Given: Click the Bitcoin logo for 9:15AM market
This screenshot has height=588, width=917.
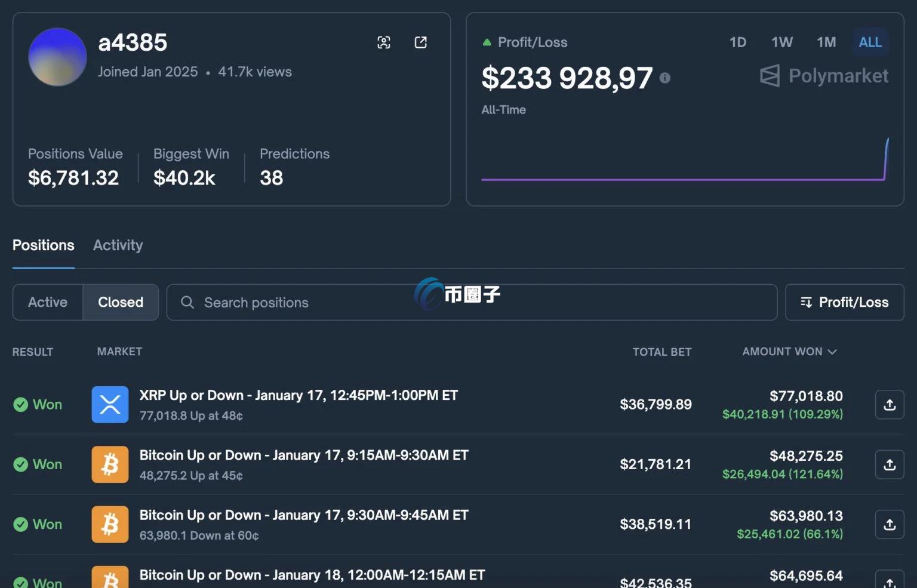Looking at the screenshot, I should tap(110, 464).
